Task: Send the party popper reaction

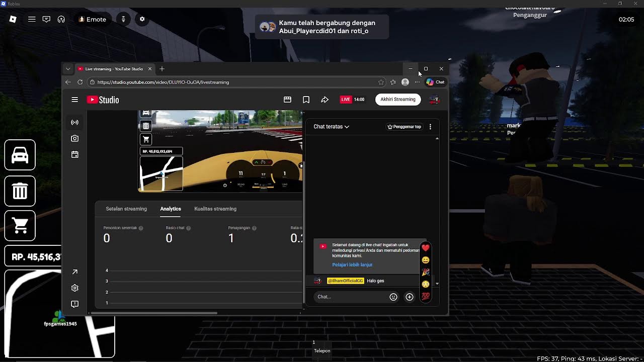Action: pos(426,272)
